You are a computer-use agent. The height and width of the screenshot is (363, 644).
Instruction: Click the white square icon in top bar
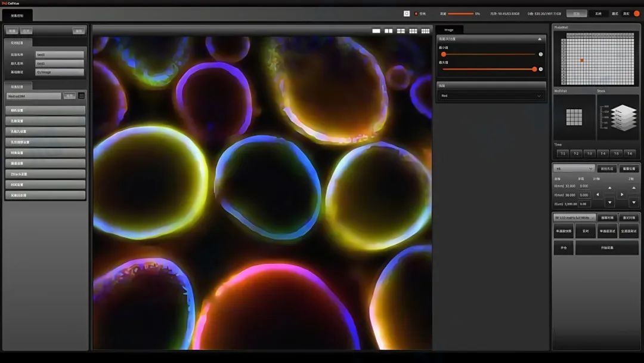407,13
